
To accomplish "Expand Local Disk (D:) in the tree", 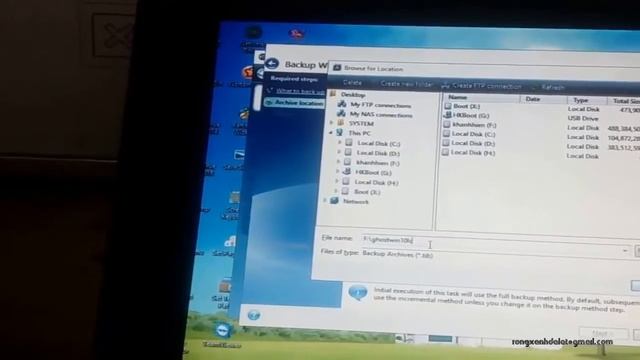I will point(339,152).
